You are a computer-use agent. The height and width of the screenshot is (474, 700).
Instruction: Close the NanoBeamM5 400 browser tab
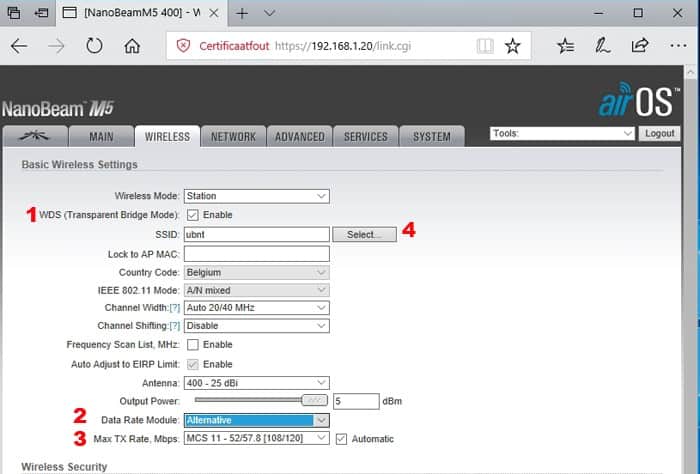pos(214,13)
